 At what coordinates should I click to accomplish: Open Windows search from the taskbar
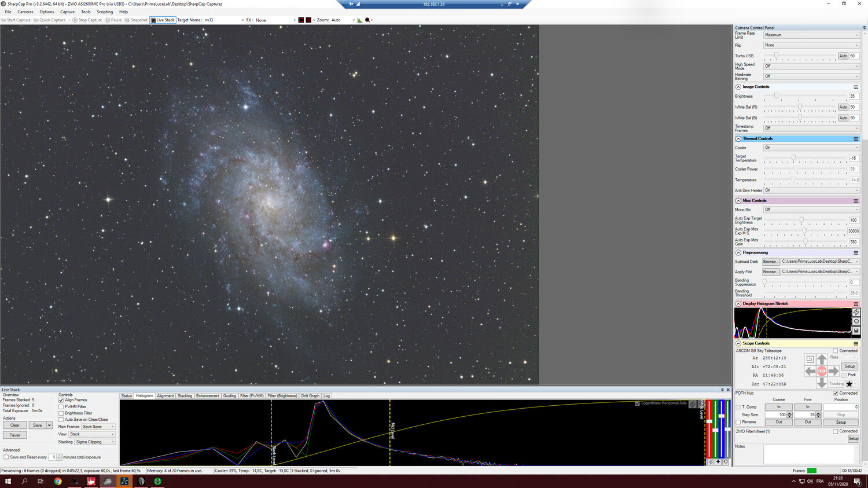pos(24,481)
